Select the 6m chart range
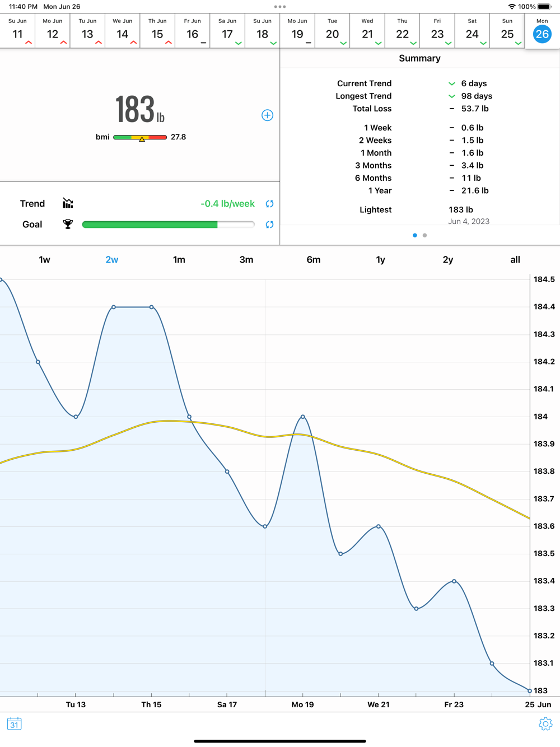560x747 pixels. (x=314, y=260)
